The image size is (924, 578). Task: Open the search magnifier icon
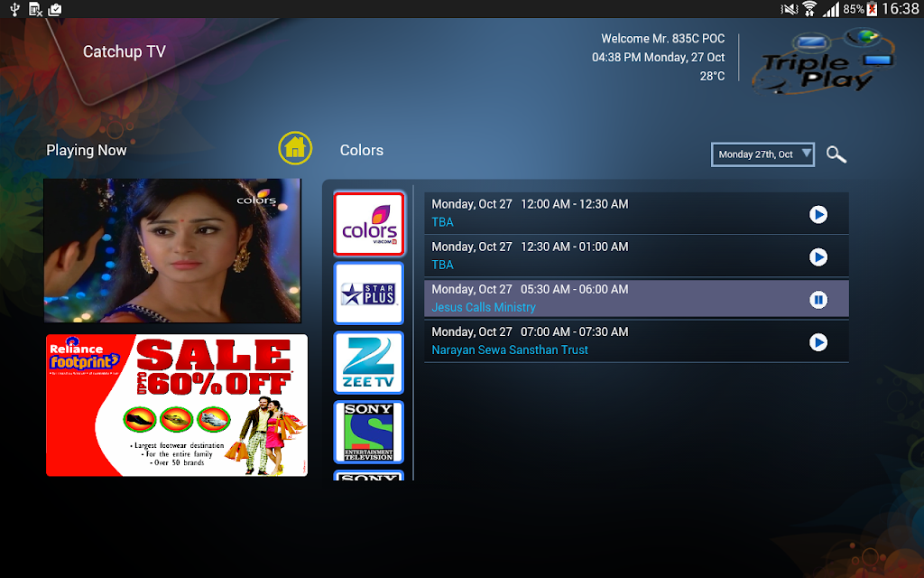(x=836, y=154)
